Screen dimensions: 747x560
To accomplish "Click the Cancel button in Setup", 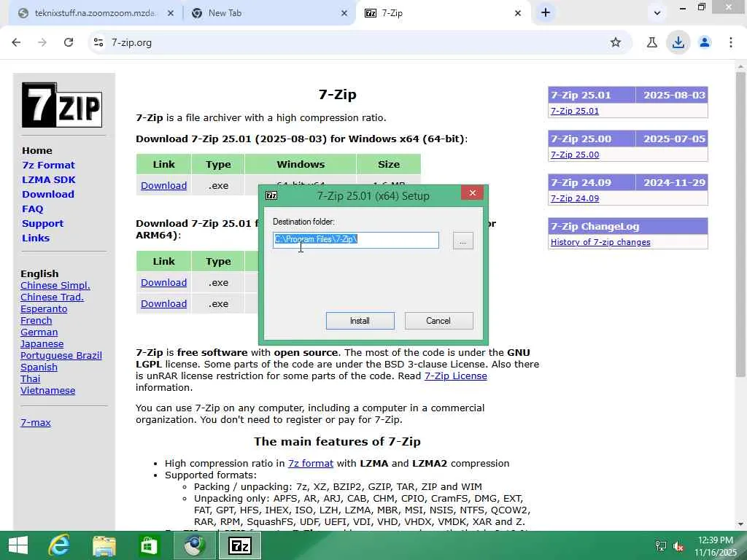I will (438, 321).
